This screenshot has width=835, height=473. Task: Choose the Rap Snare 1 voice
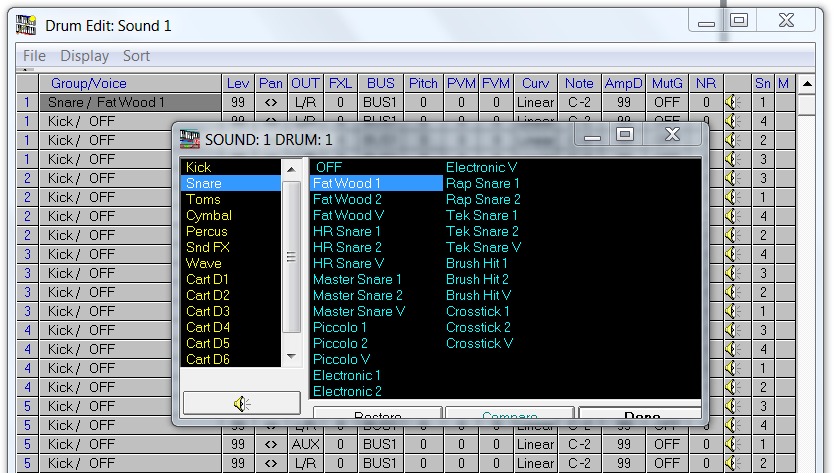tap(482, 183)
